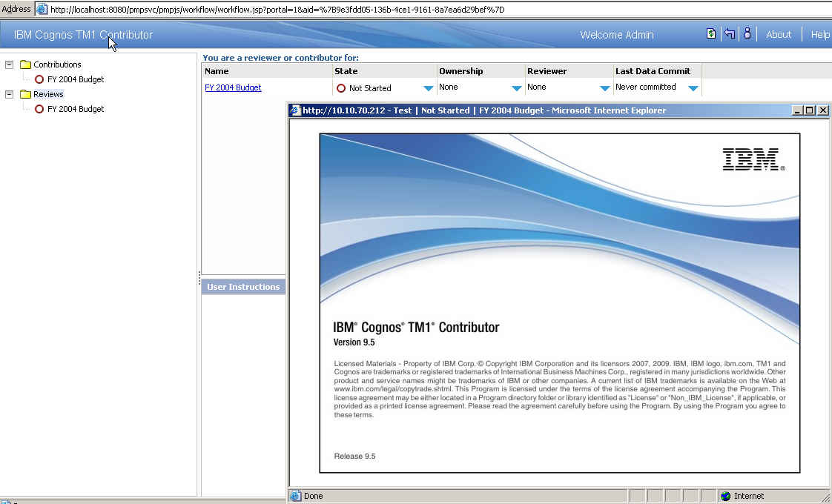Click the user icon next to About
Image resolution: width=832 pixels, height=504 pixels.
tap(747, 33)
